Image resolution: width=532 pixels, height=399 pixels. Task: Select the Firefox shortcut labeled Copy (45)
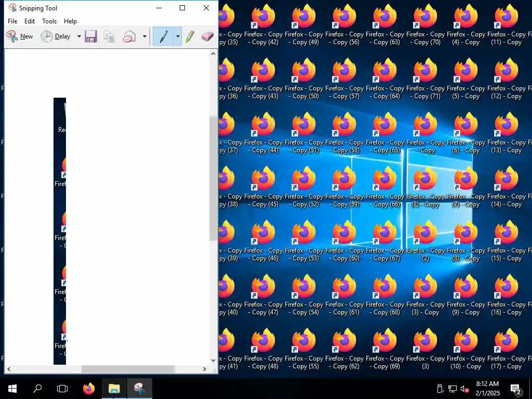tap(263, 187)
